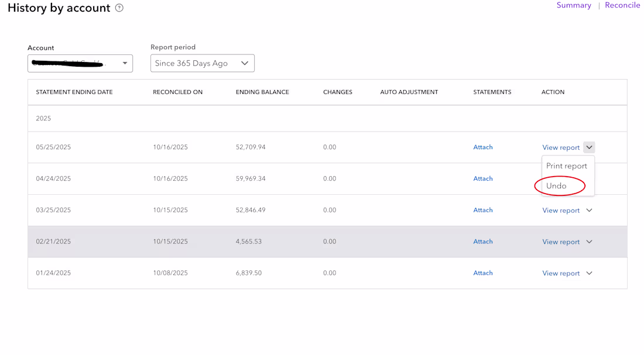Expand the View report chevron on 03/25/2025 row
Image resolution: width=644 pixels, height=355 pixels.
(589, 209)
